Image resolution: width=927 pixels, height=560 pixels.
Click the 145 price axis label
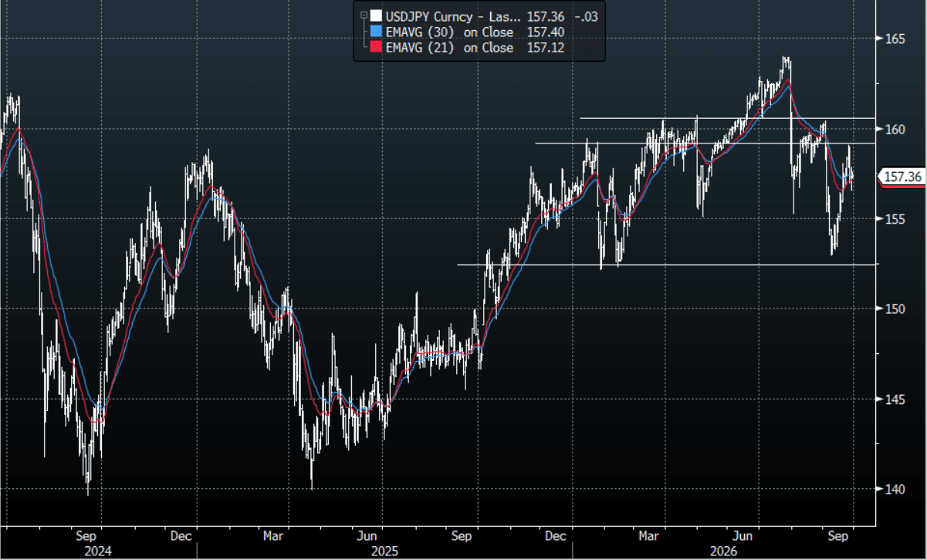(x=894, y=399)
